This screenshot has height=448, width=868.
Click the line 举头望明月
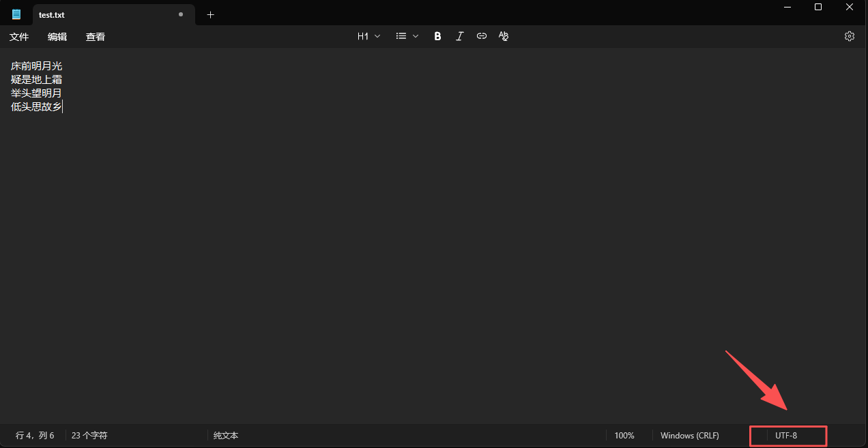36,93
